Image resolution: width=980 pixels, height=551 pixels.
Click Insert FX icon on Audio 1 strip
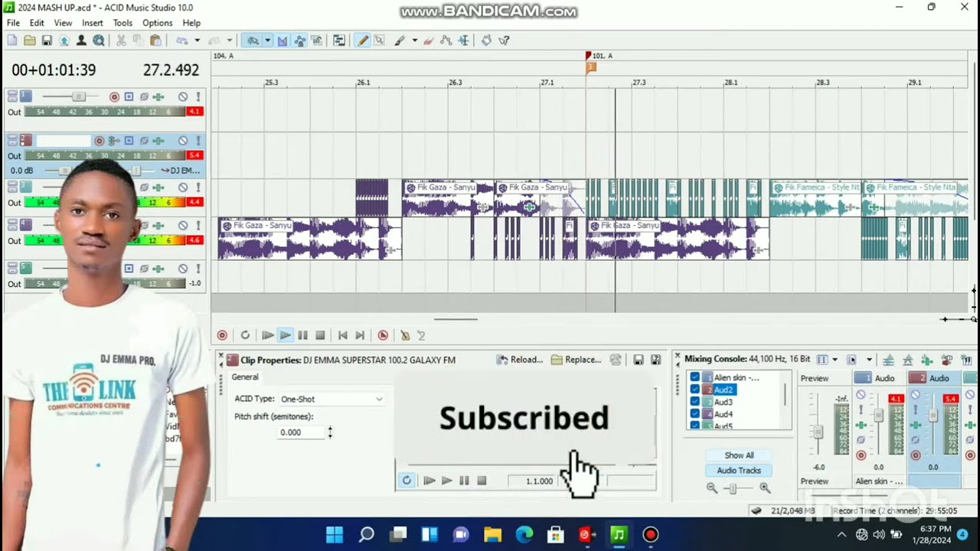click(x=861, y=425)
